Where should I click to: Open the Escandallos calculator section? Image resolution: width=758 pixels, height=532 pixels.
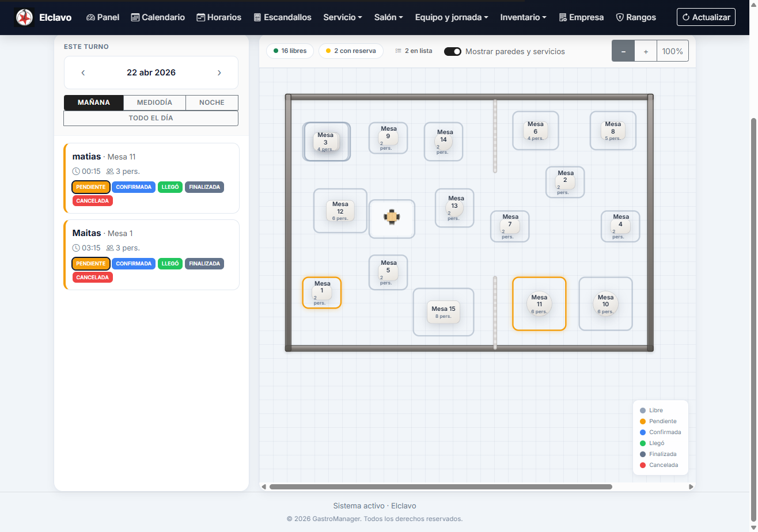(x=282, y=17)
